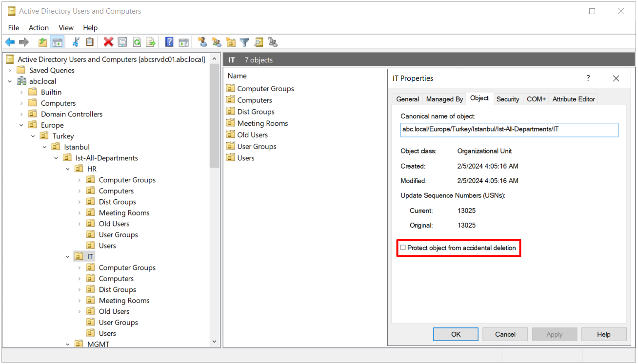638x364 pixels.
Task: Click the console tree scrollbar down arrow
Action: [215, 342]
